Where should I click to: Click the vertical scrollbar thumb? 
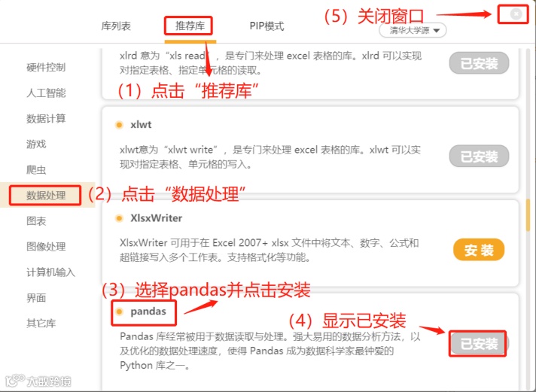pyautogui.click(x=528, y=216)
